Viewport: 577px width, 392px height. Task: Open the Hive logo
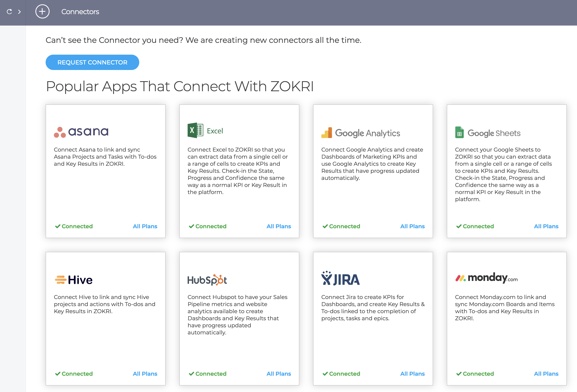tap(74, 280)
